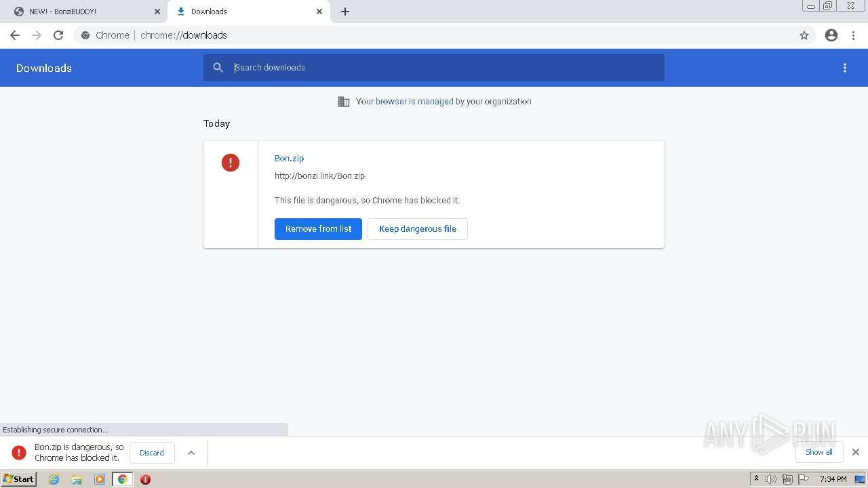Click Remove from list button
This screenshot has width=868, height=488.
point(318,229)
